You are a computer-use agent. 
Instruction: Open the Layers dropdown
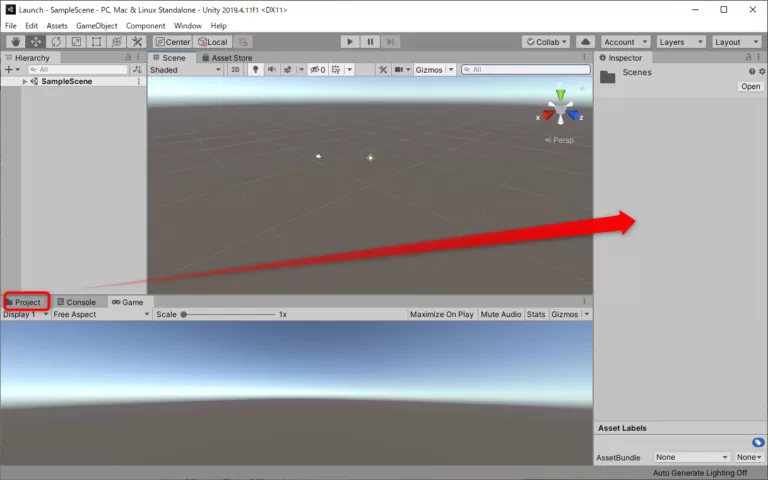tap(681, 42)
